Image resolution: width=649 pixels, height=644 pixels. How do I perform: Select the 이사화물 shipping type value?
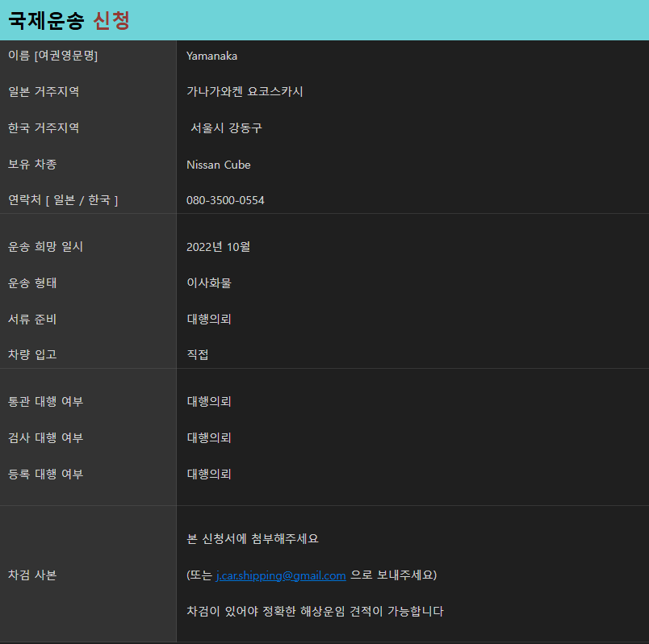point(209,283)
